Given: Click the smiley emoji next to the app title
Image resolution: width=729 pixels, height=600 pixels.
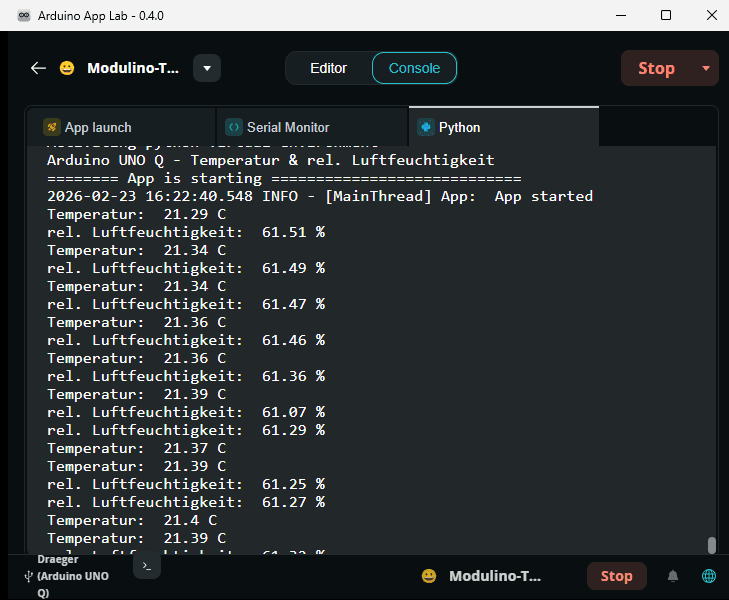Looking at the screenshot, I should (67, 68).
